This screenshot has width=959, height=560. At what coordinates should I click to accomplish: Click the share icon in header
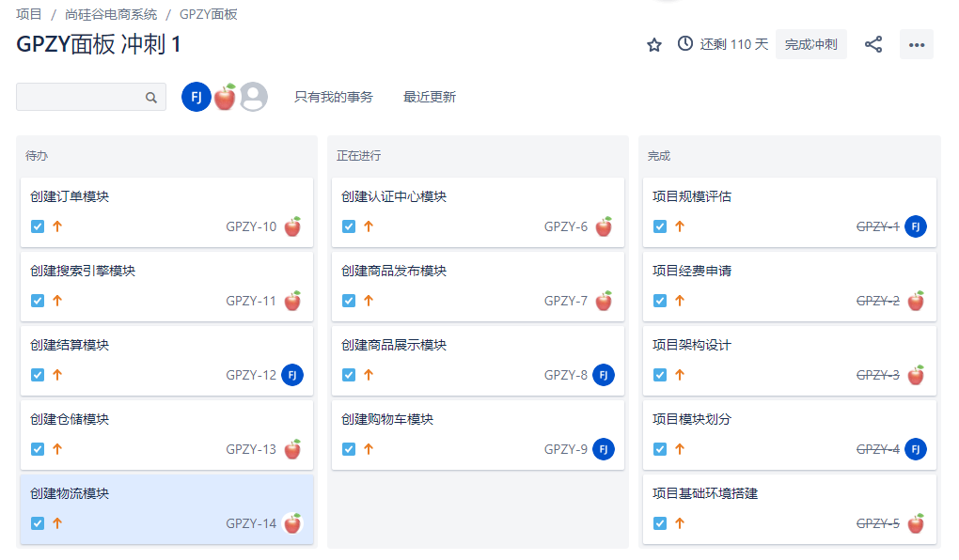873,44
